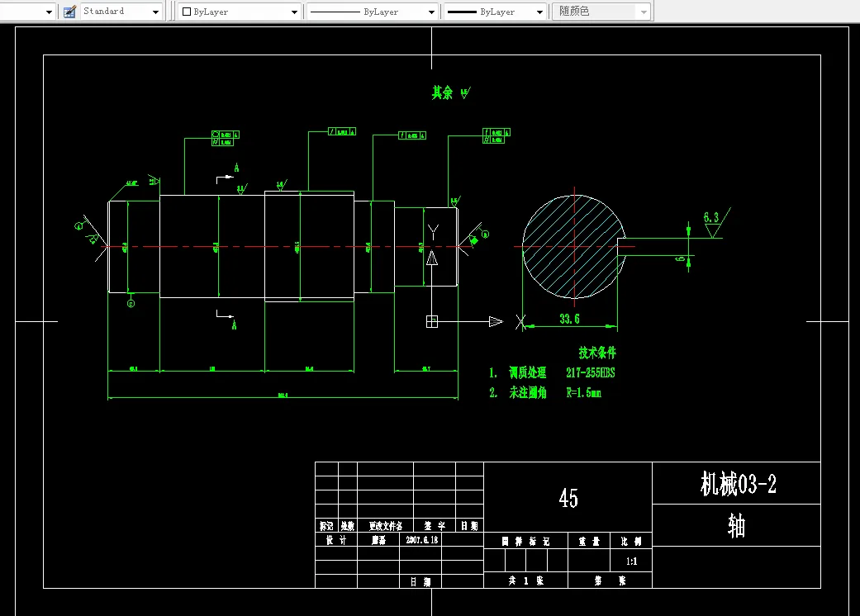Select the 其余 surface finish note
This screenshot has height=616, width=860.
point(450,92)
